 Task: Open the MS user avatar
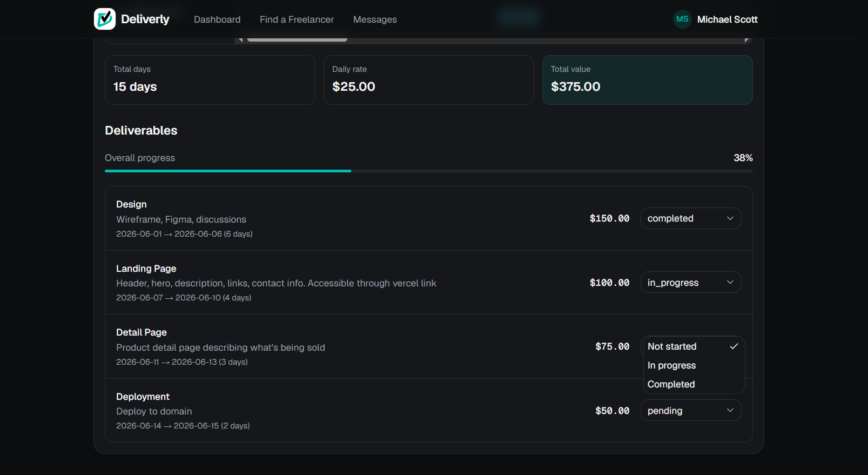click(682, 19)
